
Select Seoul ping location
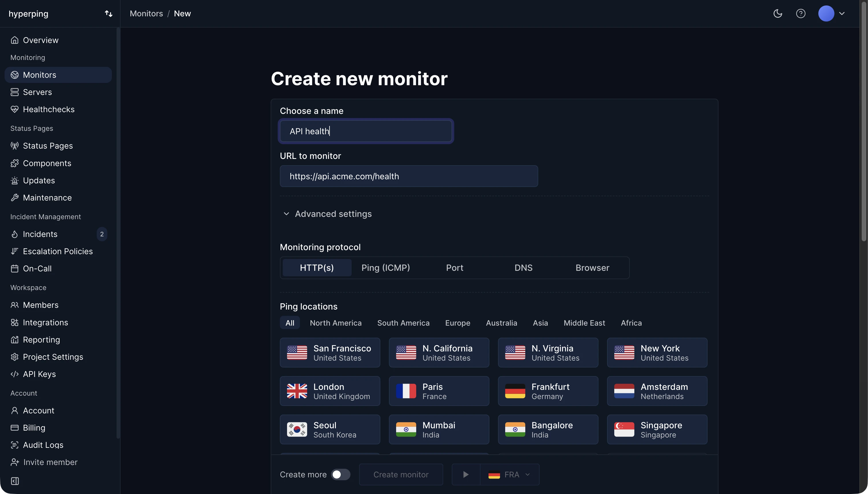(330, 429)
